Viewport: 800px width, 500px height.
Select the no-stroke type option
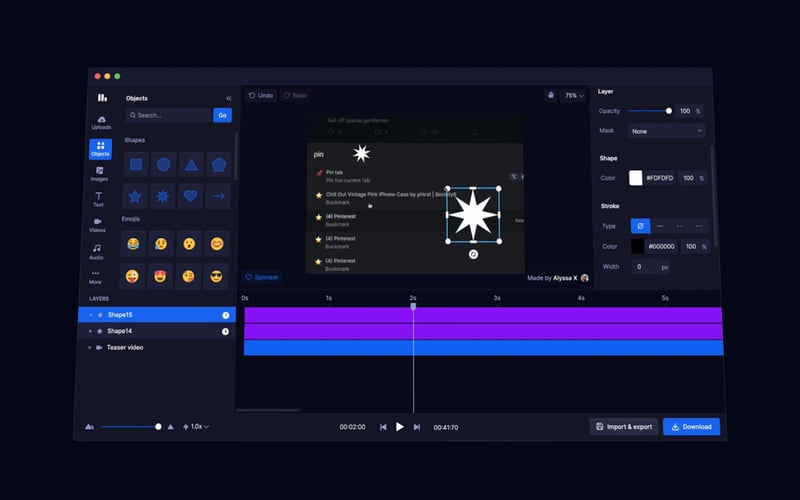click(640, 226)
